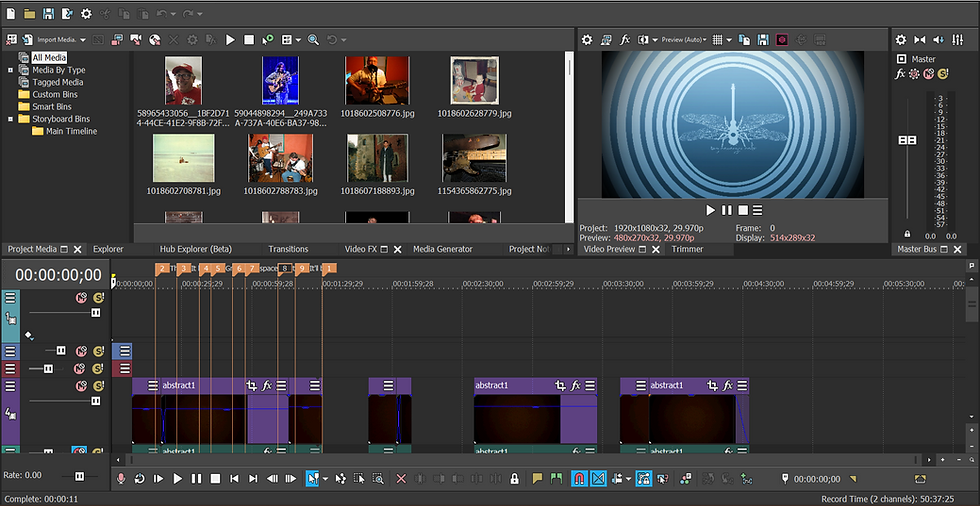Open project Properties gear in main toolbar
Viewport: 980px width, 506px height.
[x=86, y=13]
